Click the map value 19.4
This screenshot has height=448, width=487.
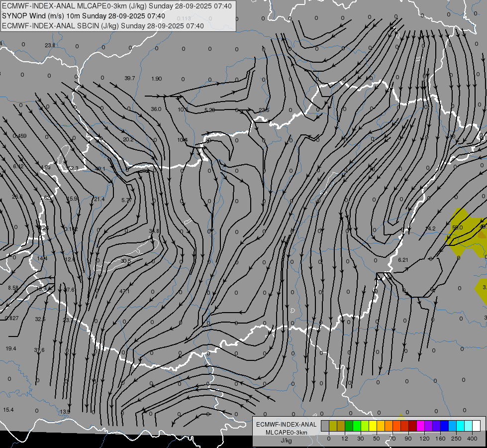click(x=11, y=348)
